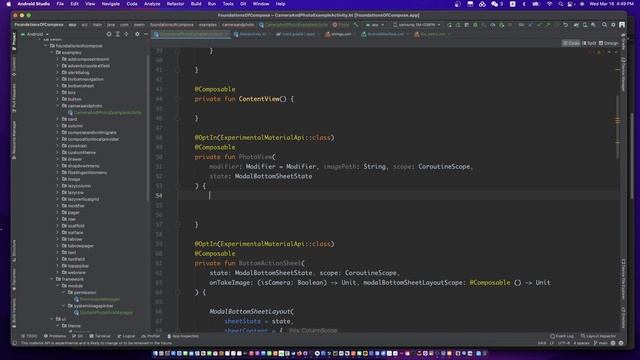Open the Git menu
Screen dimensions: 640x360
(x=243, y=4)
